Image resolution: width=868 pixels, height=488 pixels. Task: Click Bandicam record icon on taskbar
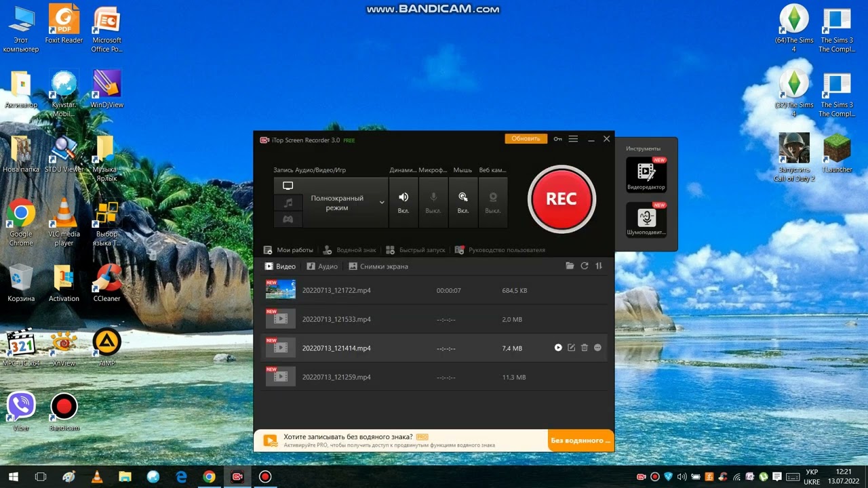point(265,476)
